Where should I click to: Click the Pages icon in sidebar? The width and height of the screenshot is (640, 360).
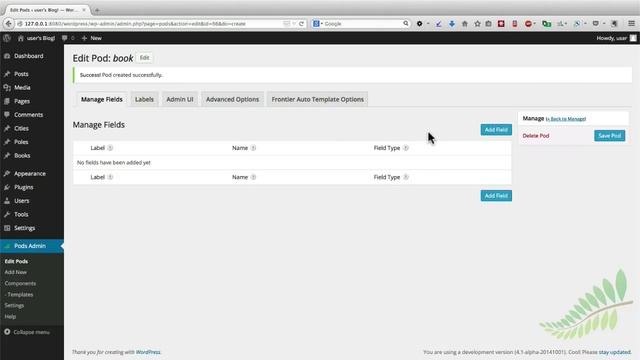point(7,101)
